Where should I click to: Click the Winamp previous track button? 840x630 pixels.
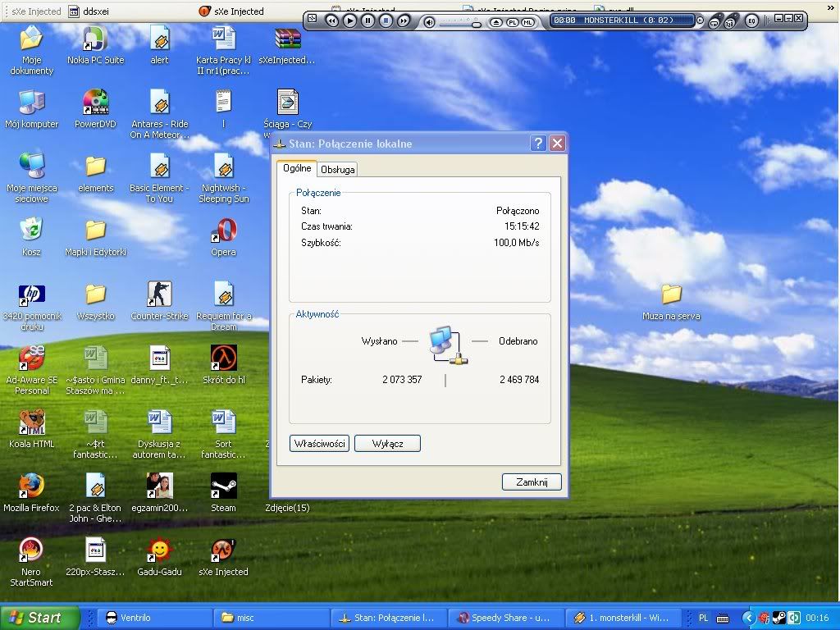(x=332, y=21)
